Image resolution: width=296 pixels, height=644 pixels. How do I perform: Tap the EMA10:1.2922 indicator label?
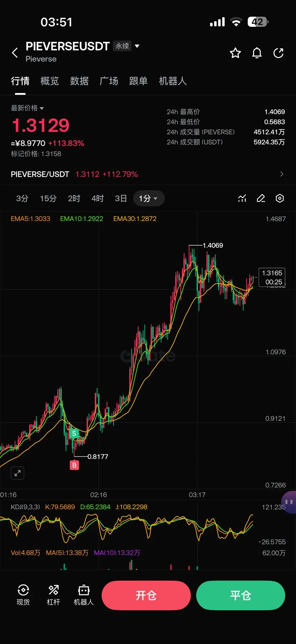click(82, 219)
